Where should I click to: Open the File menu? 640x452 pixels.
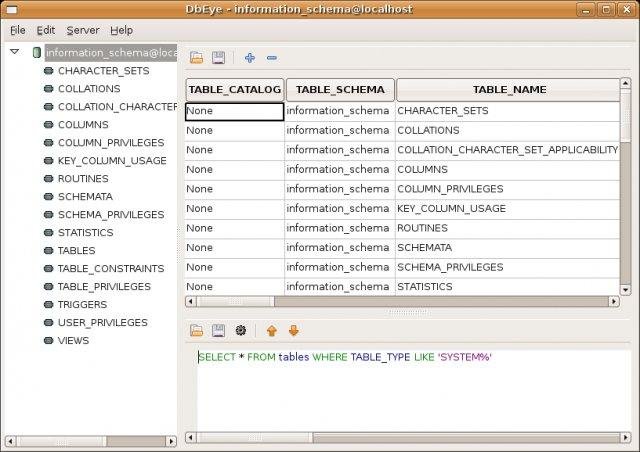click(x=18, y=30)
